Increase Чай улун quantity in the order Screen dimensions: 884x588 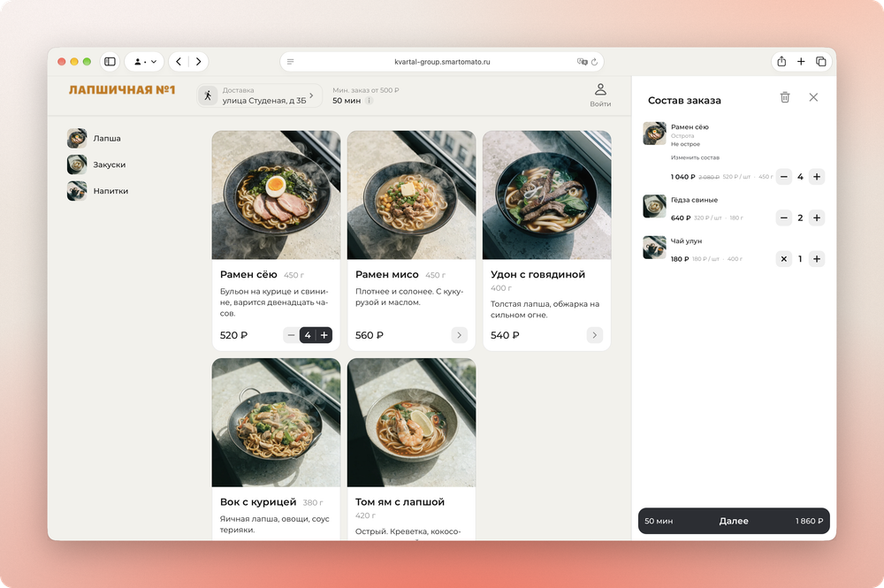816,259
